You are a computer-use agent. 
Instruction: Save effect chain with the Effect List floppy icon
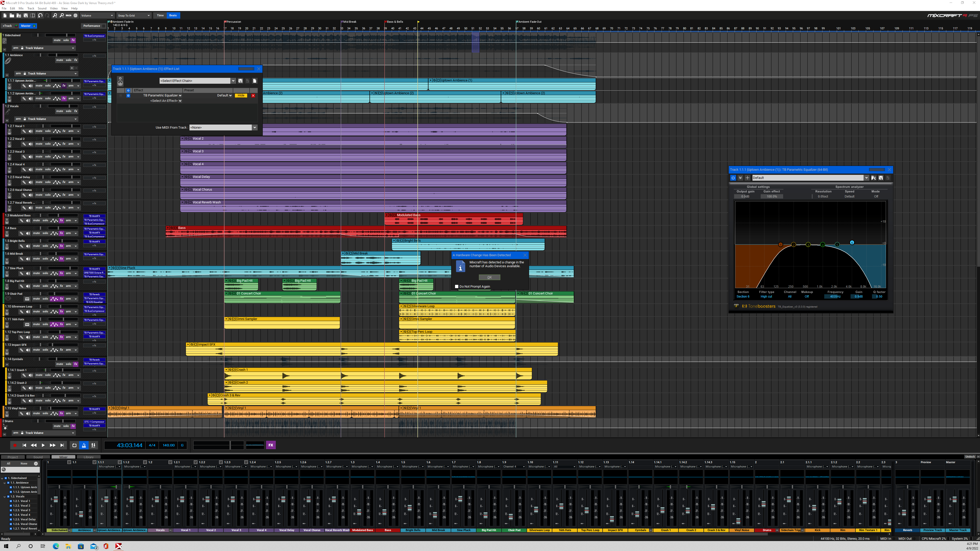[x=240, y=81]
